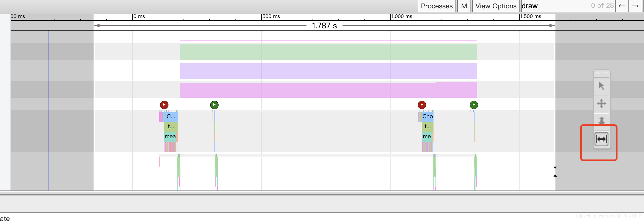Click the 1,500 ms ruler label
This screenshot has width=644, height=221.
(x=531, y=16)
